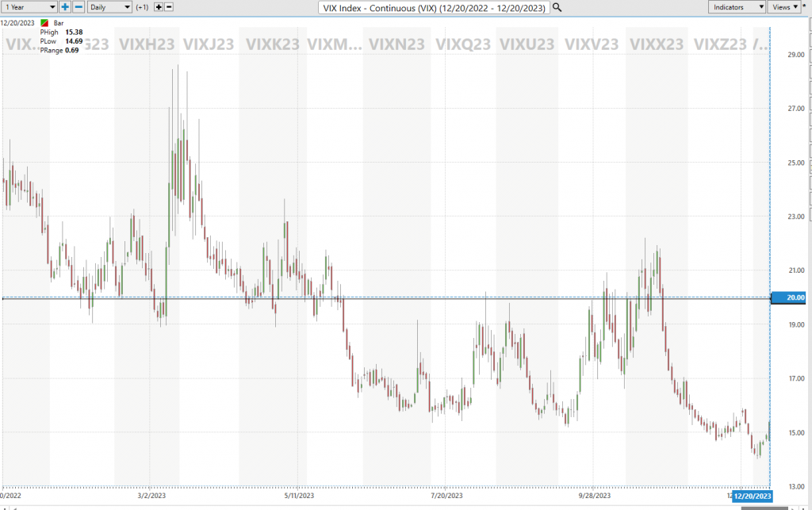Click the VIXH23 contract label
812x510 pixels.
[x=146, y=44]
